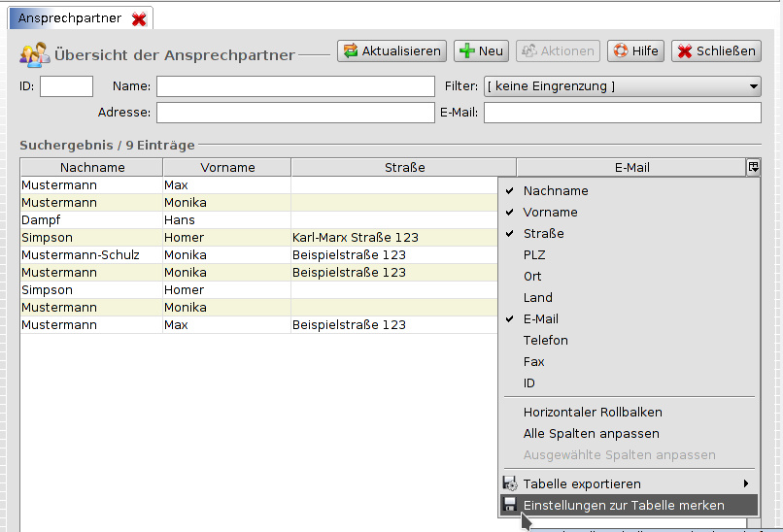Enable the Telefon column in the menu
Viewport: 783px width, 532px height.
click(x=545, y=341)
